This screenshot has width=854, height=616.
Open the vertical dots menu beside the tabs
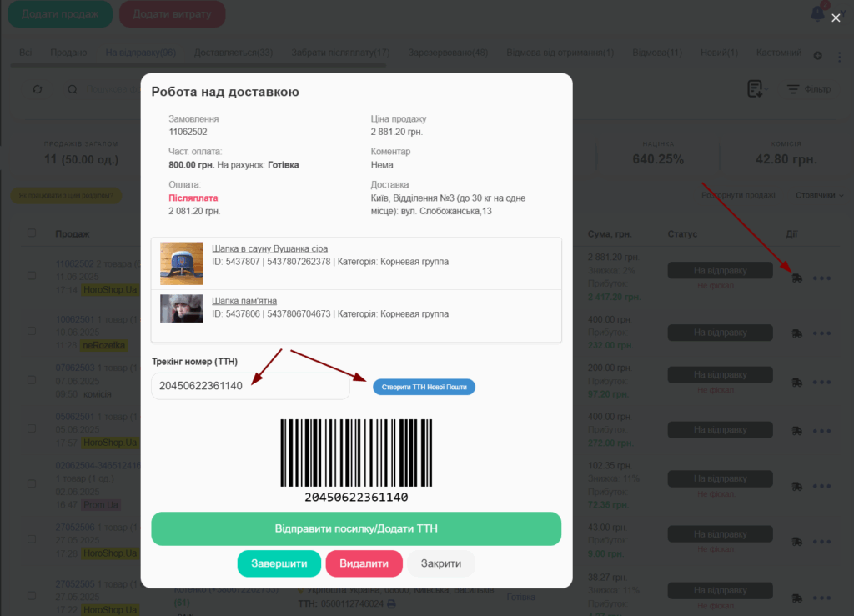(839, 56)
